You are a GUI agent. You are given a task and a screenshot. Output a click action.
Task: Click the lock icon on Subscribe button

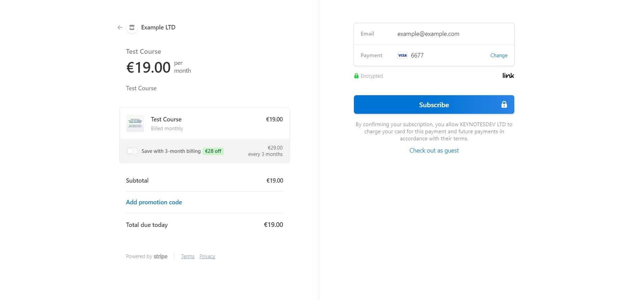[x=504, y=105]
